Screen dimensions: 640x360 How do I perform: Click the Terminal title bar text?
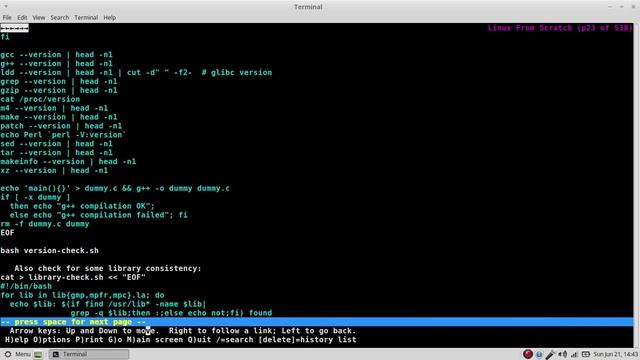pyautogui.click(x=308, y=7)
